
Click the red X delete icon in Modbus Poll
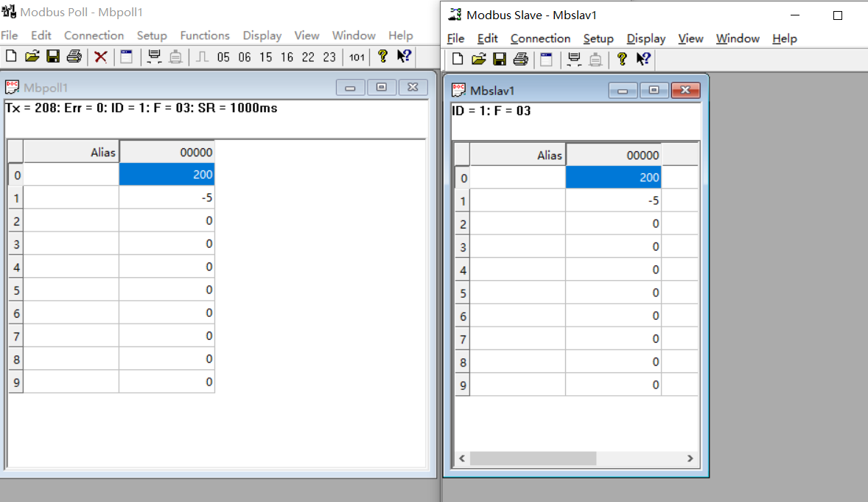pos(101,57)
